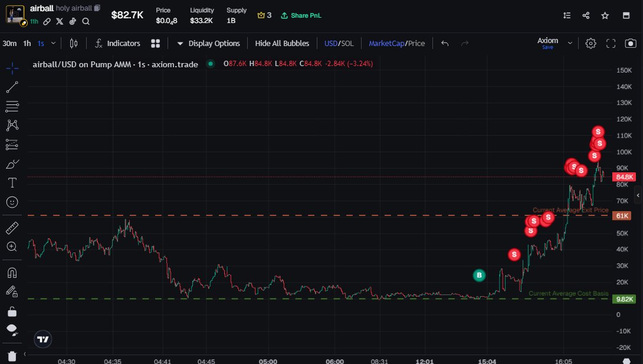
Task: Toggle hide all drawings eye icon
Action: coord(12,330)
